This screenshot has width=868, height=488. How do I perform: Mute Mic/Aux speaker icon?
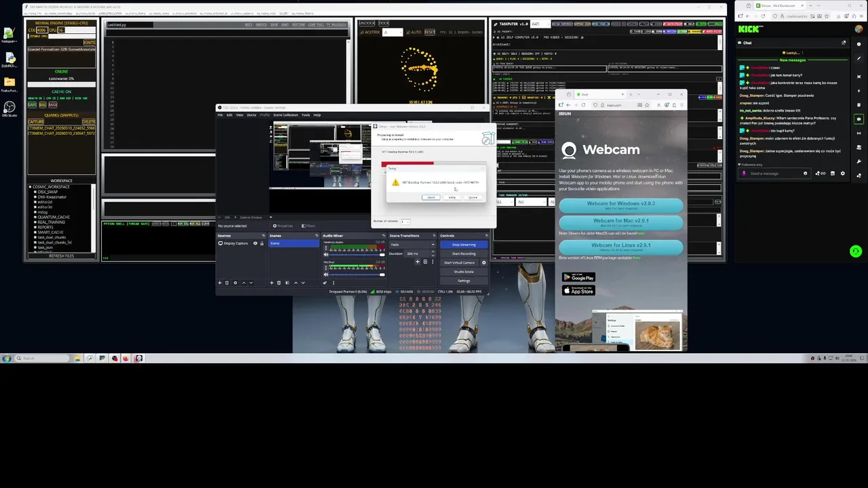click(326, 274)
